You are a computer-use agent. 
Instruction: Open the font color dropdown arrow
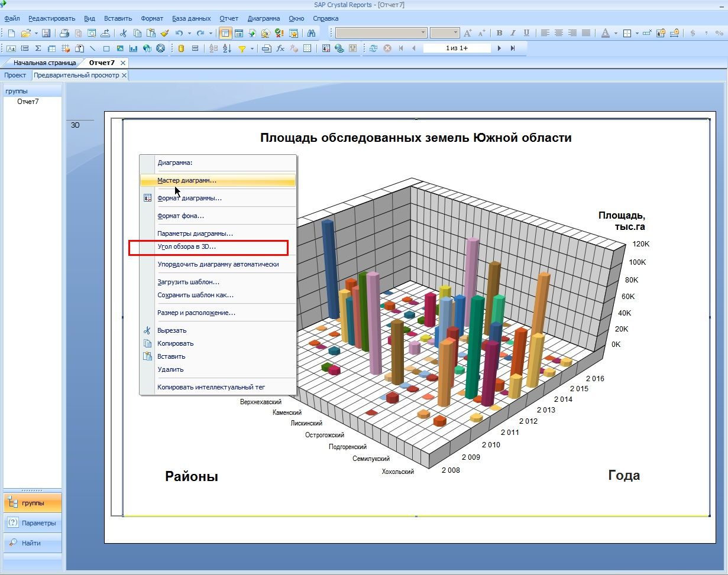tap(616, 33)
